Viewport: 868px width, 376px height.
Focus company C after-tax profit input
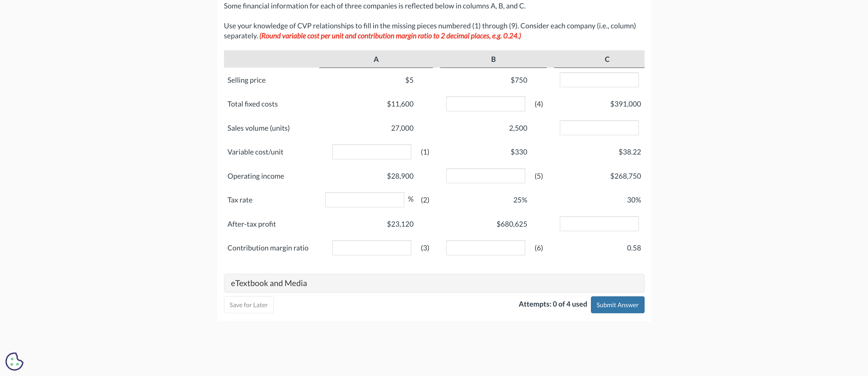pos(599,224)
